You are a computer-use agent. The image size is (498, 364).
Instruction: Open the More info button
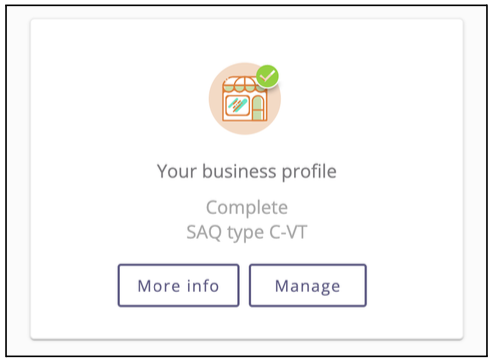pos(179,285)
